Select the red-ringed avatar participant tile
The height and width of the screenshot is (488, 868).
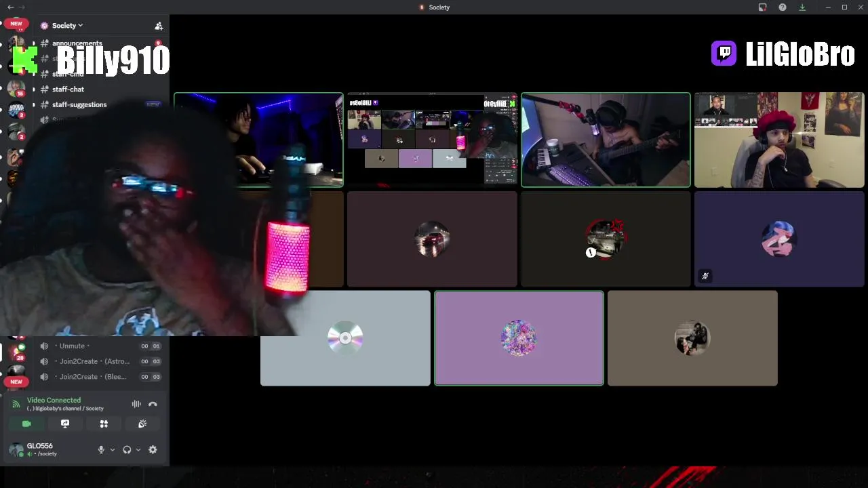(x=606, y=239)
